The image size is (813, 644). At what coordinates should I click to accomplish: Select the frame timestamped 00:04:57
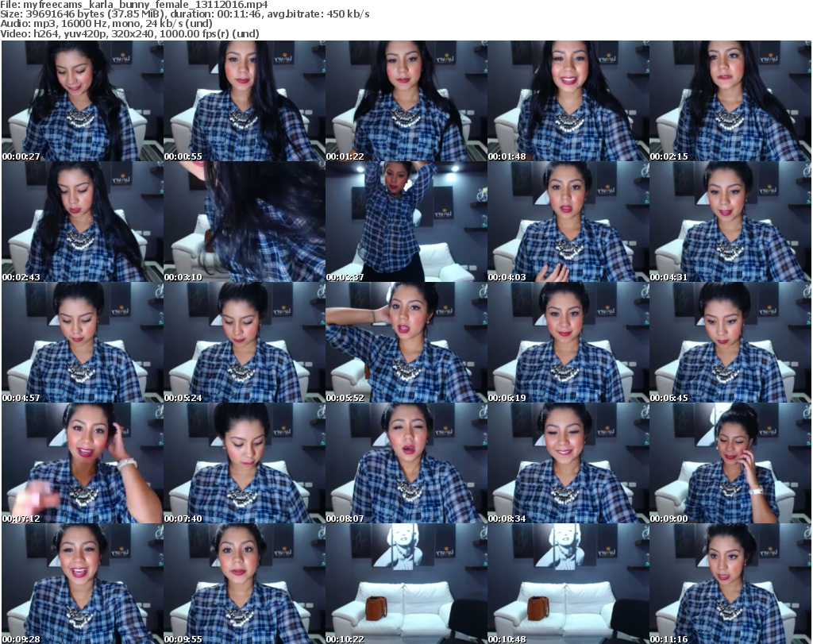point(82,343)
